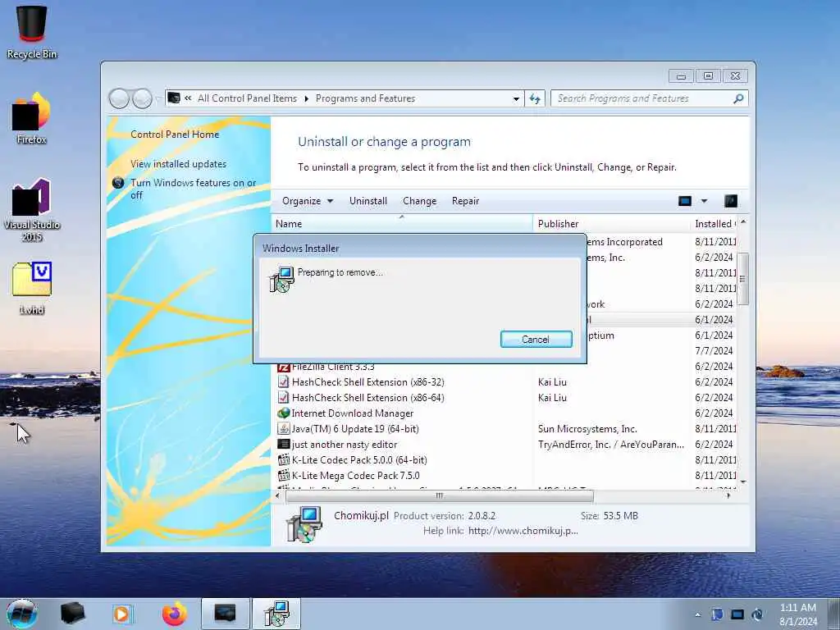Open Firefox from the taskbar

pyautogui.click(x=175, y=614)
